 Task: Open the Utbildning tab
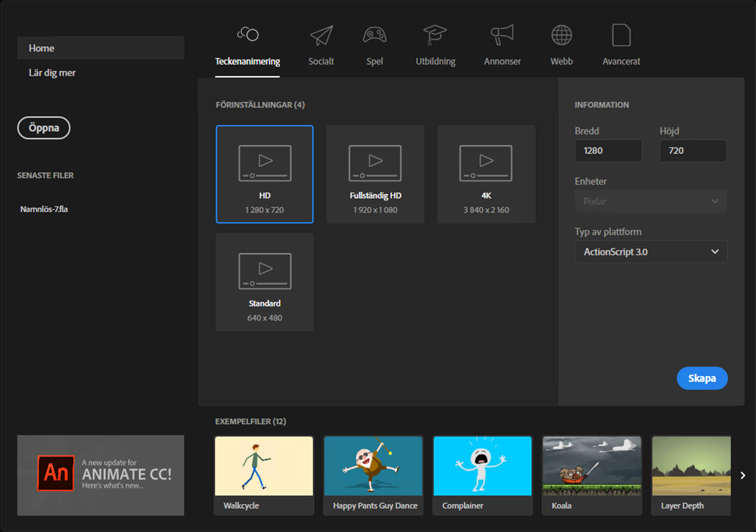(436, 61)
